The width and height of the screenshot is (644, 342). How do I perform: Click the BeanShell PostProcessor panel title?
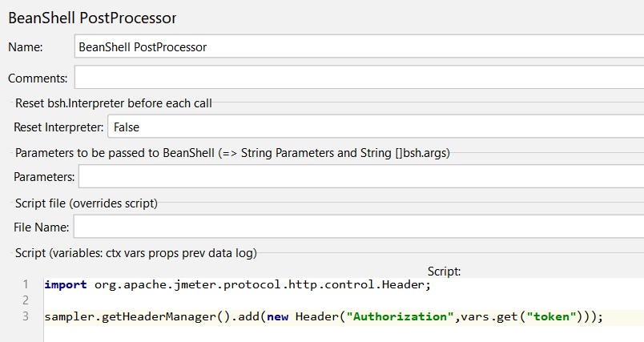click(x=92, y=17)
